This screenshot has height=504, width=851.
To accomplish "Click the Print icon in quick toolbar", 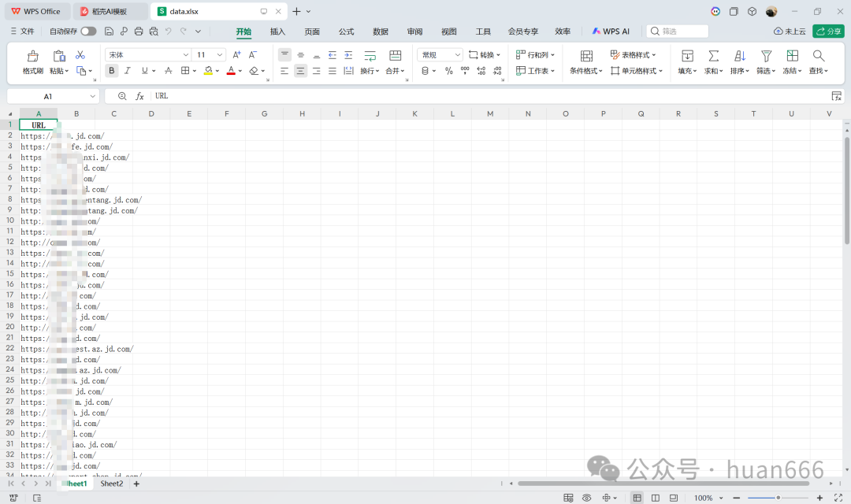I will [139, 31].
